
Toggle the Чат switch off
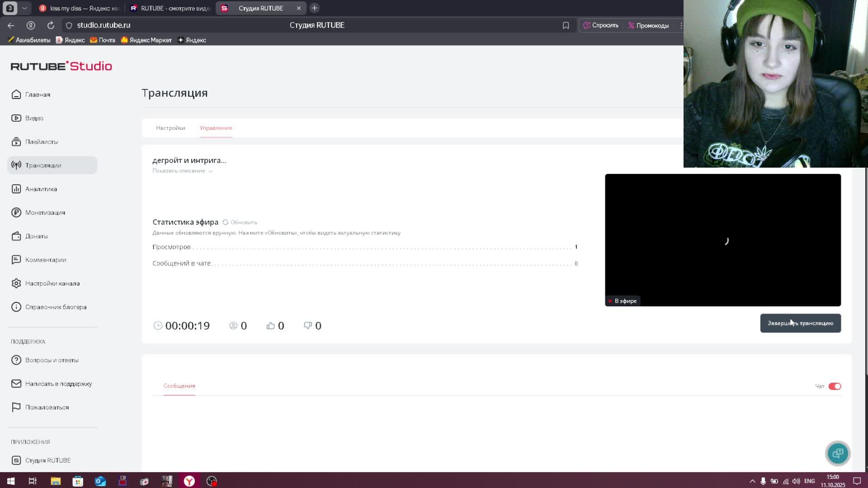coord(835,386)
